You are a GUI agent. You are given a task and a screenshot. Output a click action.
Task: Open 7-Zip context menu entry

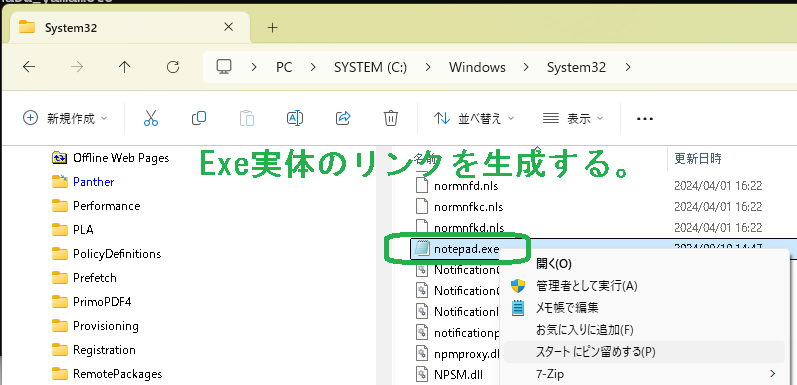pyautogui.click(x=645, y=374)
